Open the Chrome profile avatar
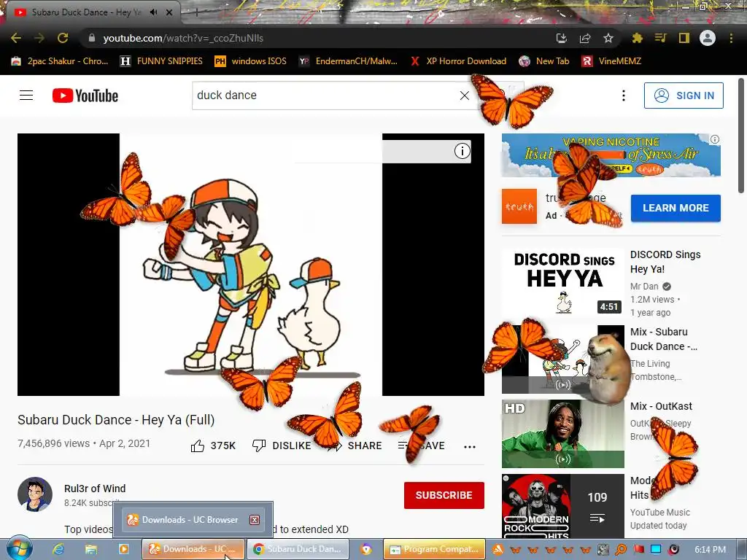747x560 pixels. (708, 38)
